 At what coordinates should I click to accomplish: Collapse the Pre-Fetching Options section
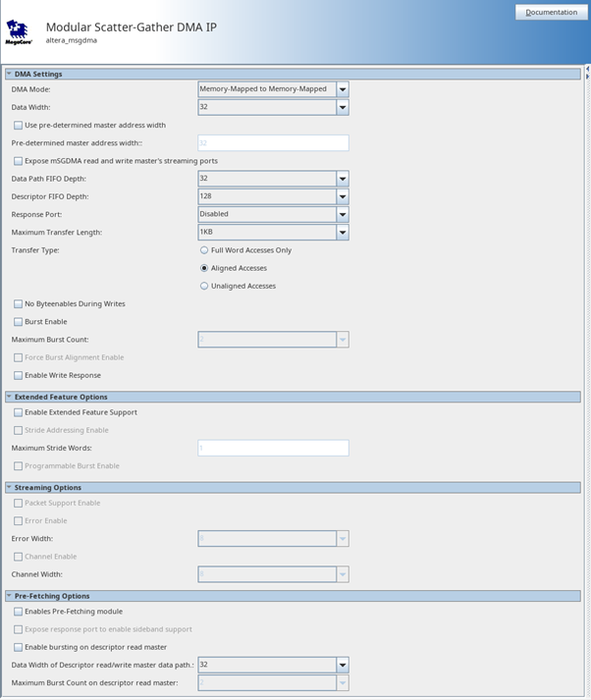[x=9, y=596]
